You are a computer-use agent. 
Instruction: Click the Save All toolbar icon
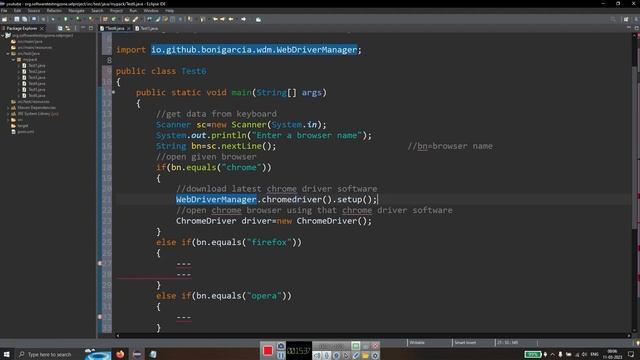coord(24,19)
